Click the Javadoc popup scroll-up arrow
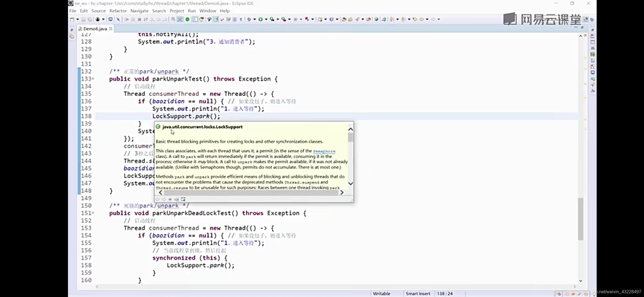The width and height of the screenshot is (644, 297). [x=351, y=129]
